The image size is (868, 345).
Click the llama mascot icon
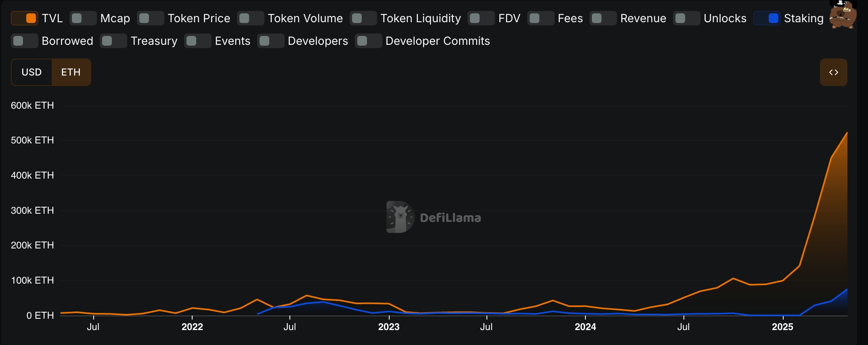[x=843, y=15]
